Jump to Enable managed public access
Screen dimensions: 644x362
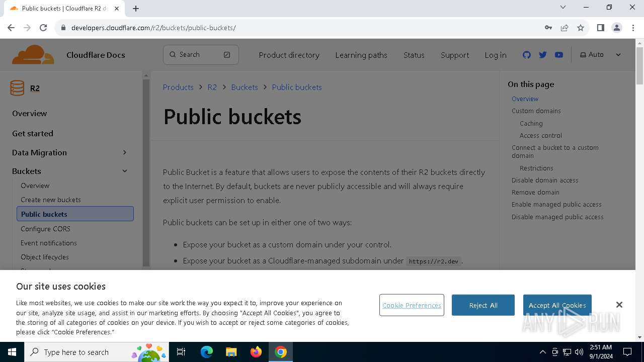coord(556,205)
